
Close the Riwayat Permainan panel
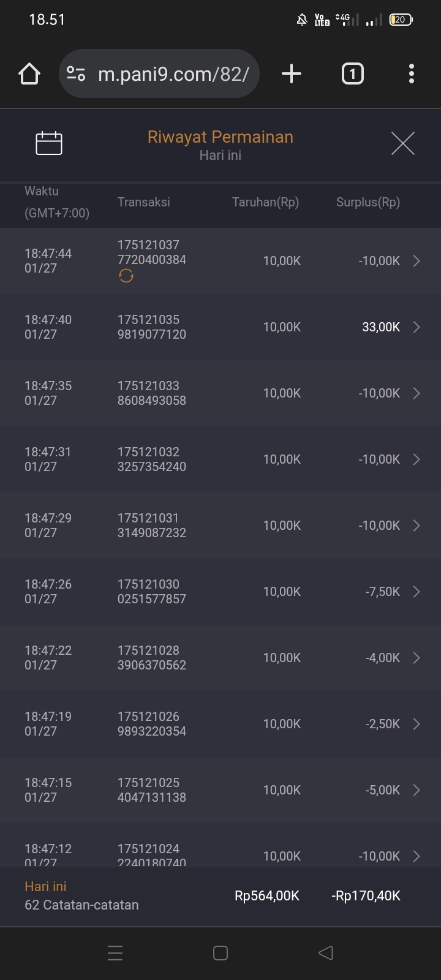pyautogui.click(x=402, y=143)
